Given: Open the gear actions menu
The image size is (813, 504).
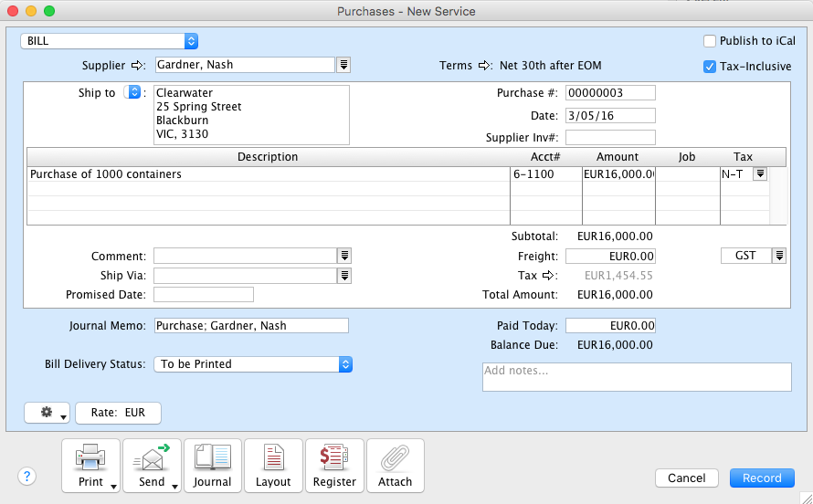Looking at the screenshot, I should (48, 413).
